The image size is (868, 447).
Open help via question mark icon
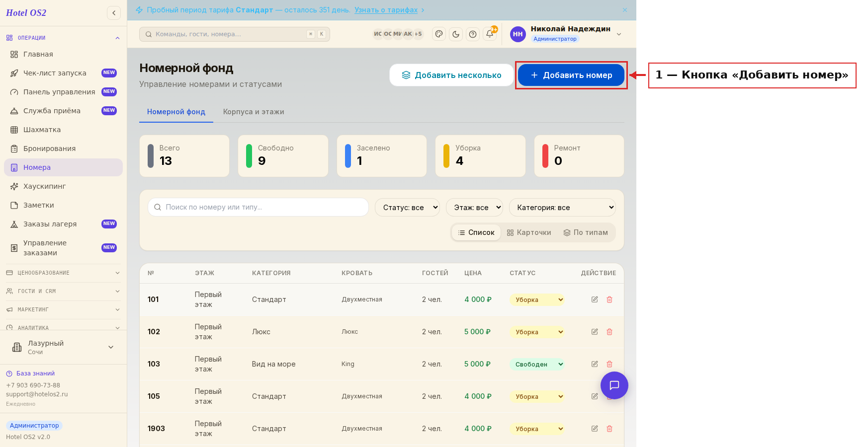click(x=473, y=34)
